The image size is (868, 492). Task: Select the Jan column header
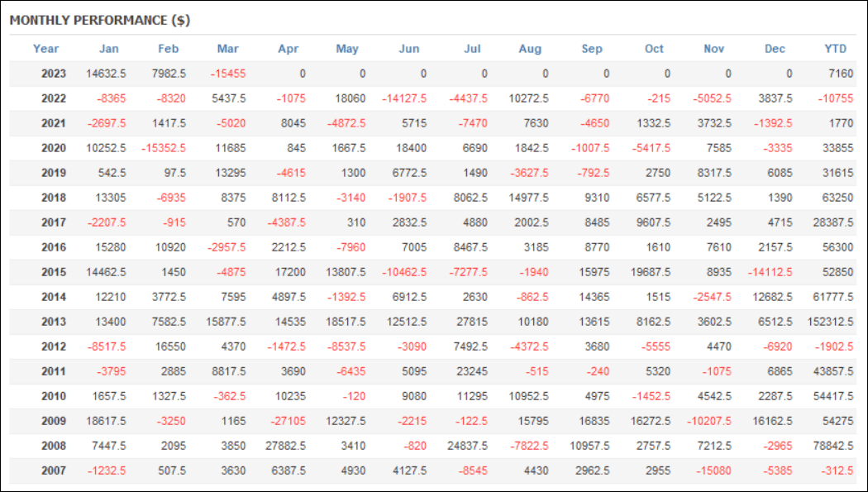pos(109,49)
